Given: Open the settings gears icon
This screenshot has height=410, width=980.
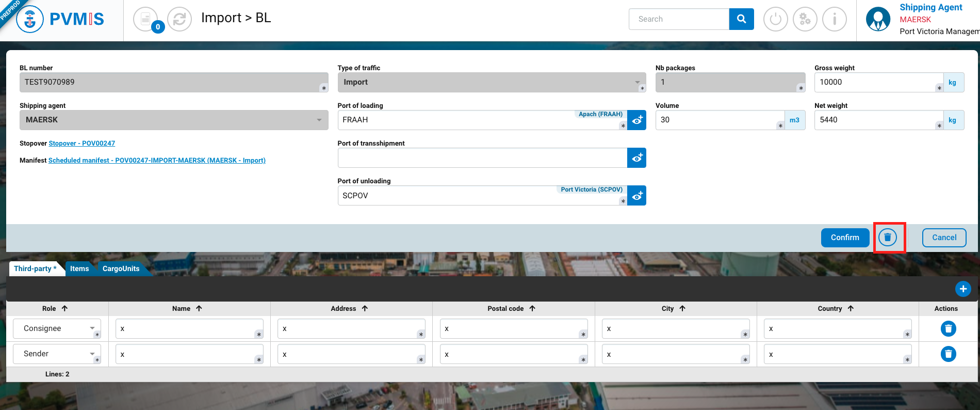Looking at the screenshot, I should [805, 20].
